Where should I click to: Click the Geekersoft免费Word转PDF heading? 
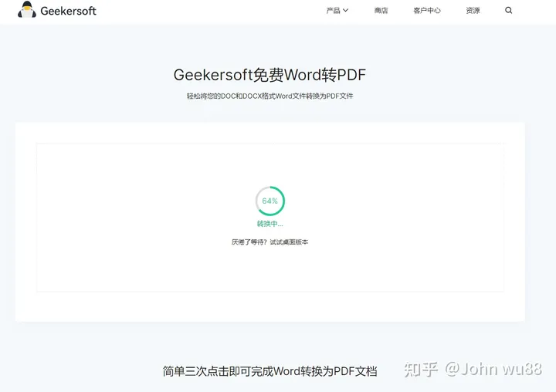[270, 75]
